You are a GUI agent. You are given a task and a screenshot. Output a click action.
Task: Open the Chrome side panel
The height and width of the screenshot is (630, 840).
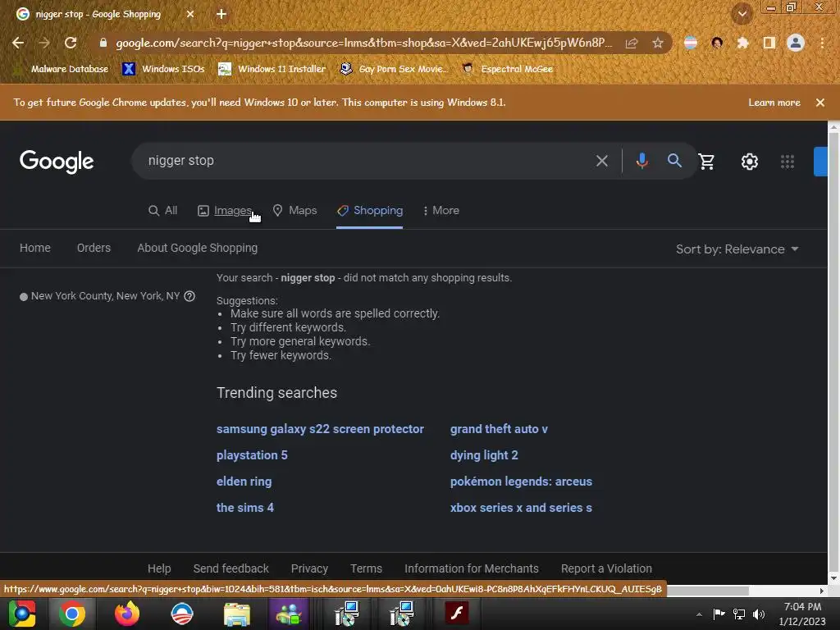(x=769, y=43)
